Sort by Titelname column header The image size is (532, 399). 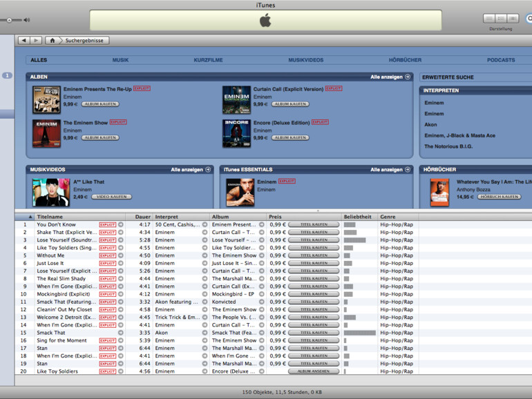80,217
